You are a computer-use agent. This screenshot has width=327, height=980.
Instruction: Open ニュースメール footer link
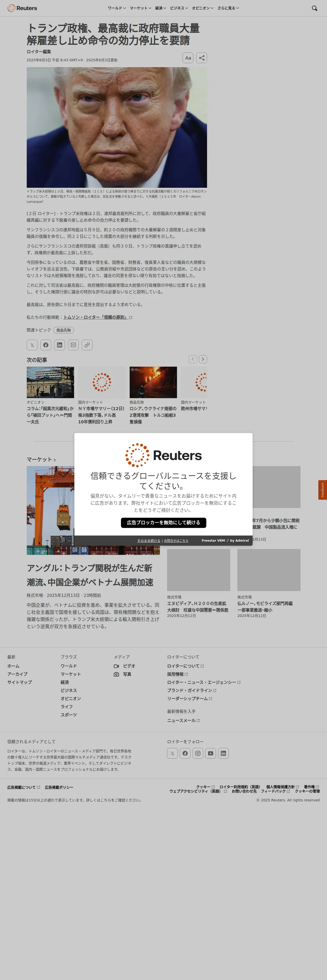coord(183,720)
